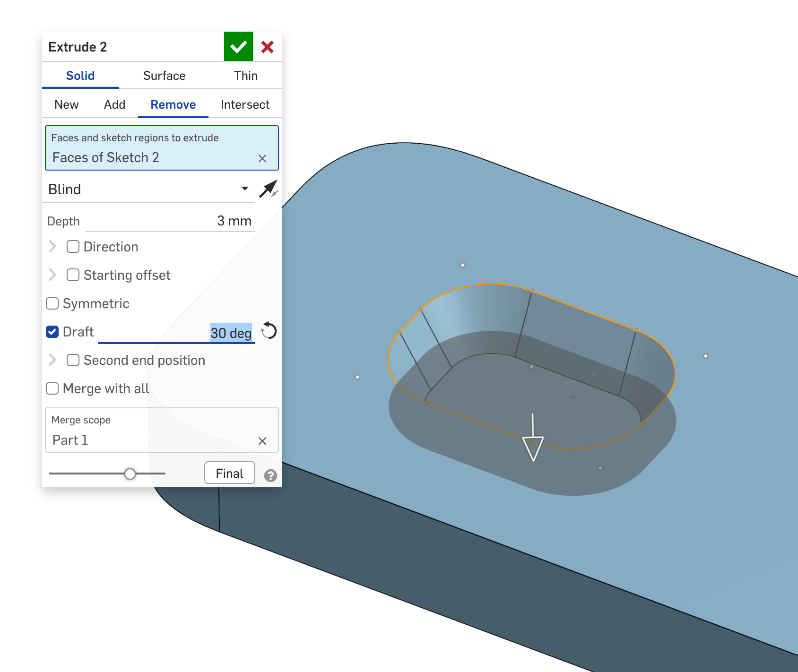Confirm the Extrude 2 feature with green checkmark
The image size is (798, 672).
point(238,46)
